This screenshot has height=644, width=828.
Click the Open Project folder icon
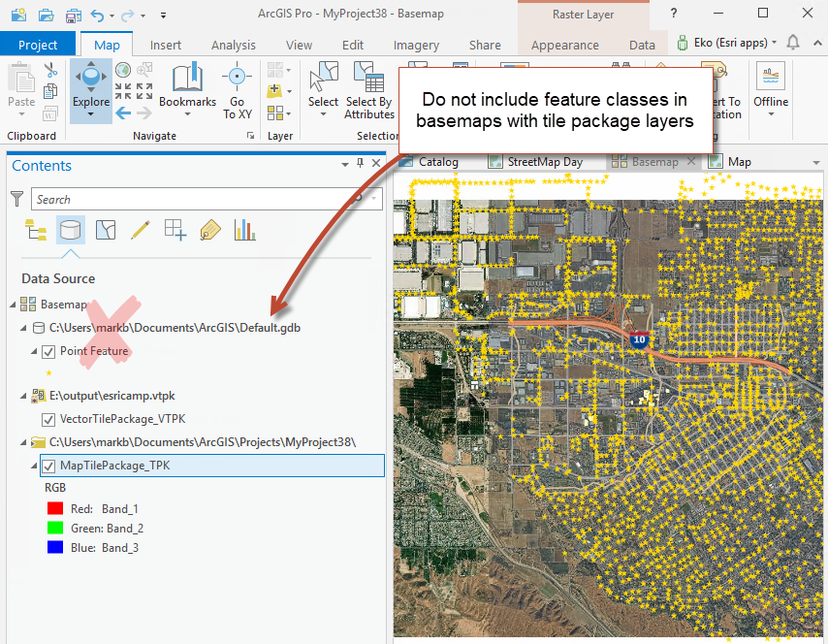click(47, 15)
